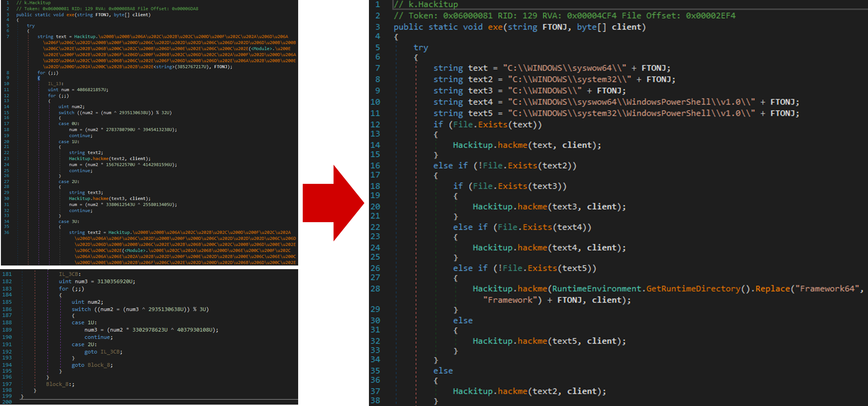Click line number 189
The height and width of the screenshot is (406, 868).
click(x=7, y=330)
